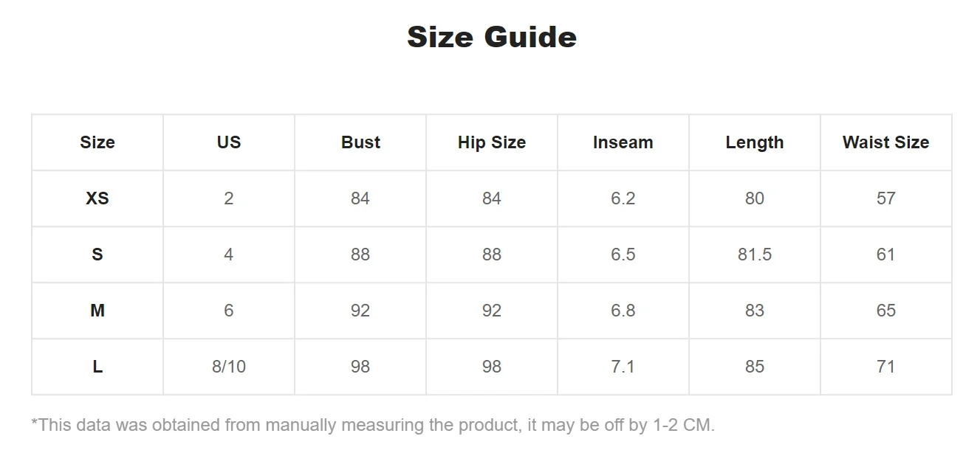Select the Size column header
The height and width of the screenshot is (450, 980).
click(97, 142)
